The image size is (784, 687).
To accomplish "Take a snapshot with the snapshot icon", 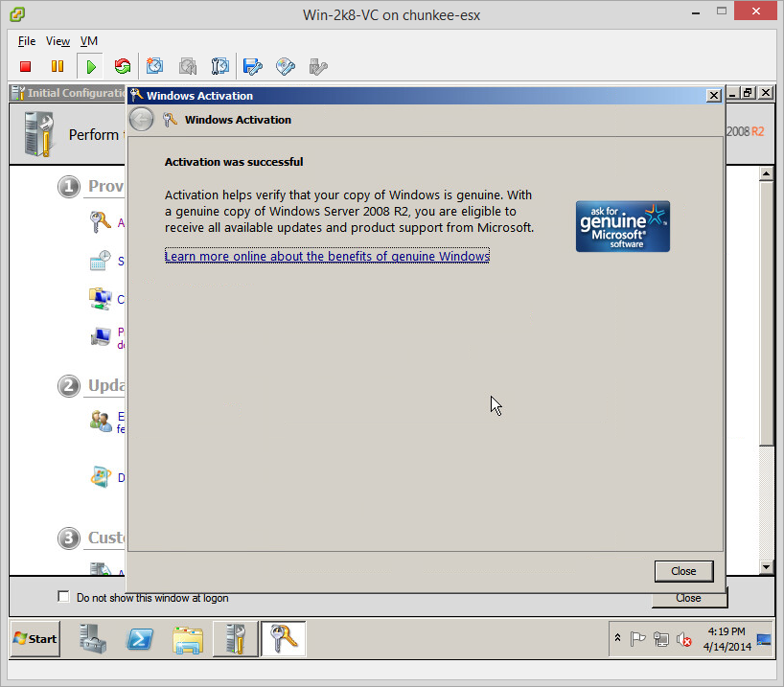I will point(155,66).
